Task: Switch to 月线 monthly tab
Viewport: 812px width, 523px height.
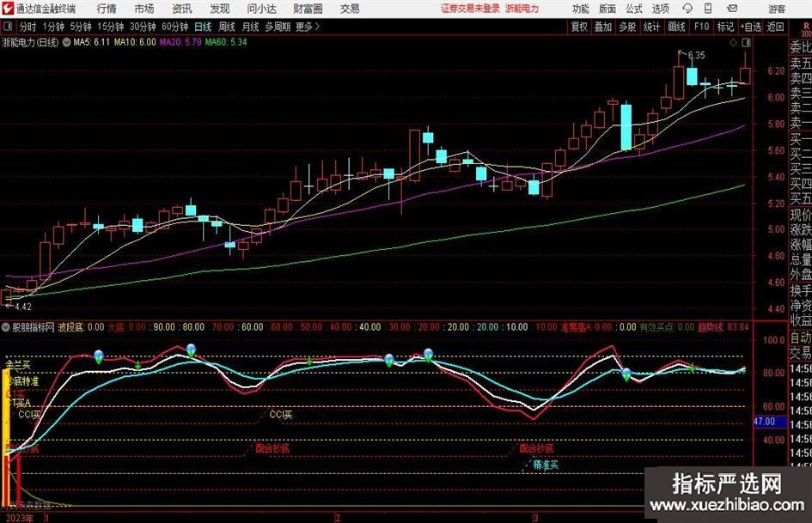Action: point(251,27)
